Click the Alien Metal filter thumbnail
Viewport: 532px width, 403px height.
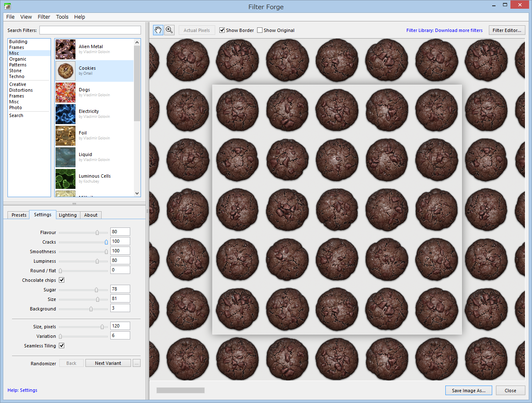point(66,49)
